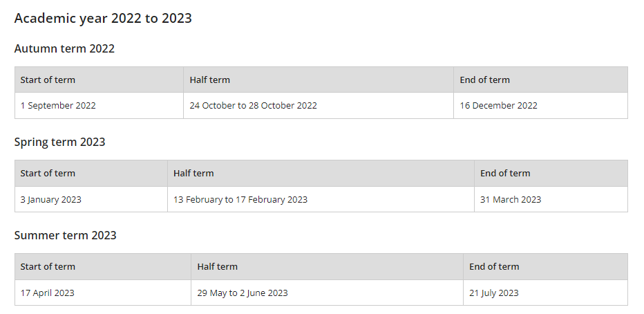The width and height of the screenshot is (644, 314).
Task: Click Autumn table's Half term header
Action: click(x=319, y=80)
